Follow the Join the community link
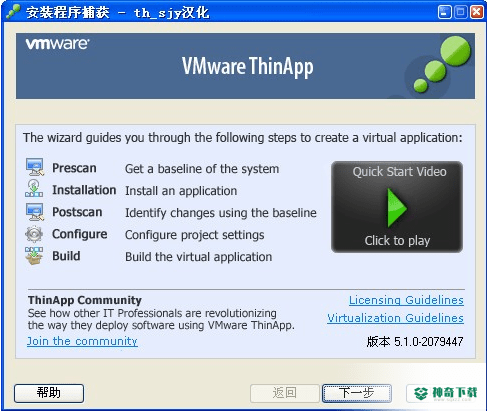The image size is (487, 411). click(x=82, y=341)
